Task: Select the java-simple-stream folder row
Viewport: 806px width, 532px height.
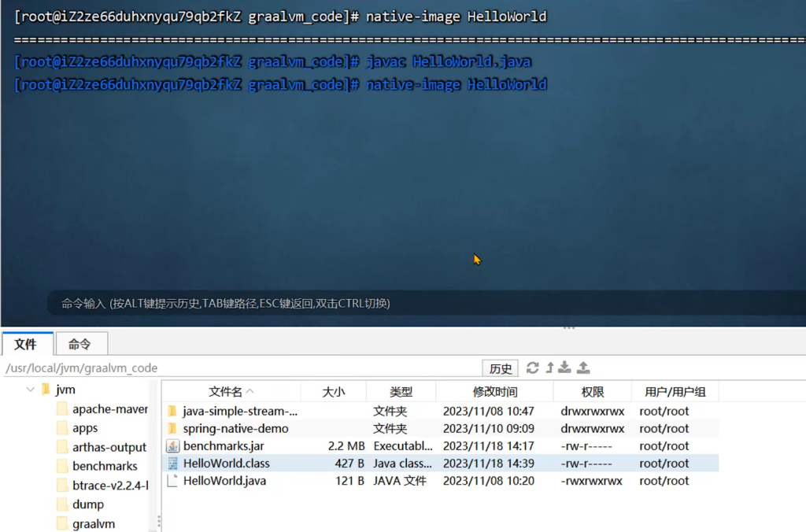Action: click(x=240, y=411)
